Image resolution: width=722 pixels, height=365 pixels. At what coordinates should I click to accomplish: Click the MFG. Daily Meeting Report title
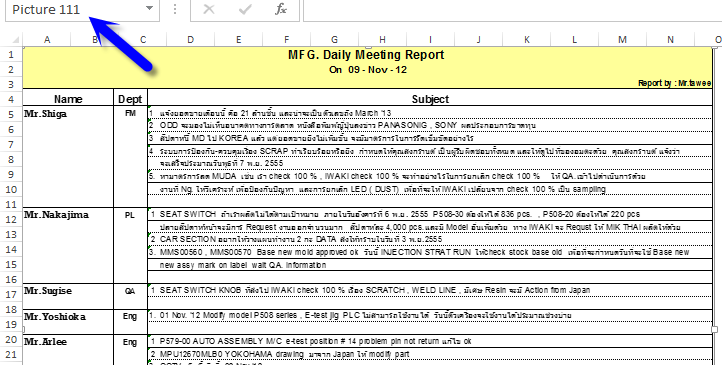click(366, 55)
